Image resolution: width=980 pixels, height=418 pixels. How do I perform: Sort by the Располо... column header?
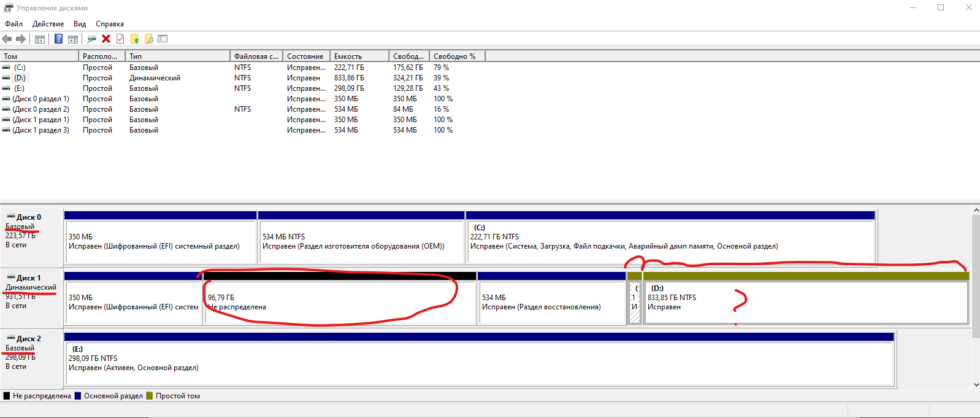pyautogui.click(x=102, y=56)
